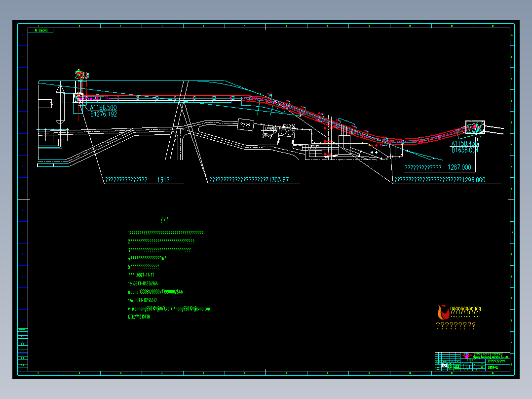Image resolution: width=532 pixels, height=399 pixels.
Task: Pick the elevation callout ending in 1287.000
Action: tap(438, 167)
